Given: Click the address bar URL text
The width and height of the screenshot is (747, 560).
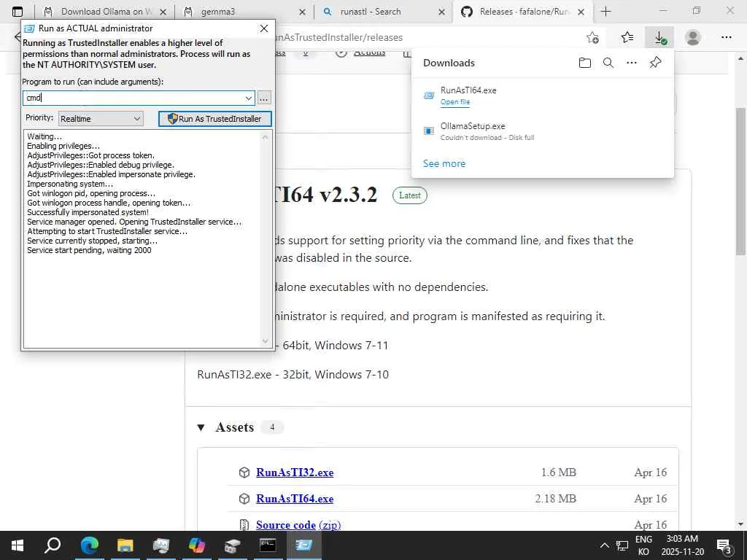Looking at the screenshot, I should [338, 38].
